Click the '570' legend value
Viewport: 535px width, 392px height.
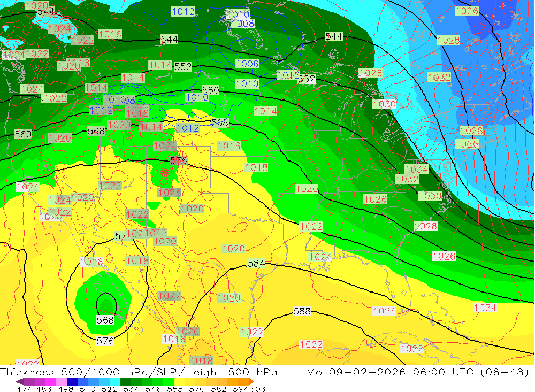[x=197, y=389]
